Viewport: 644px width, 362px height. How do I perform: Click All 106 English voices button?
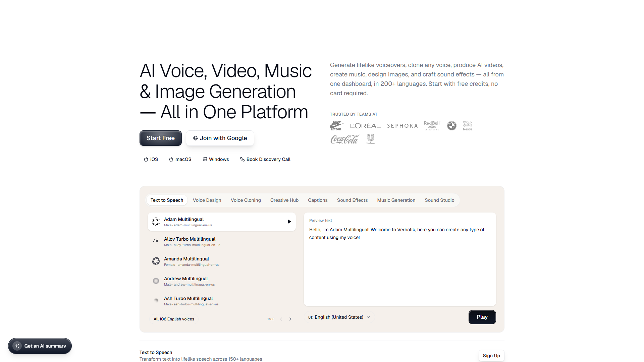pos(174,319)
